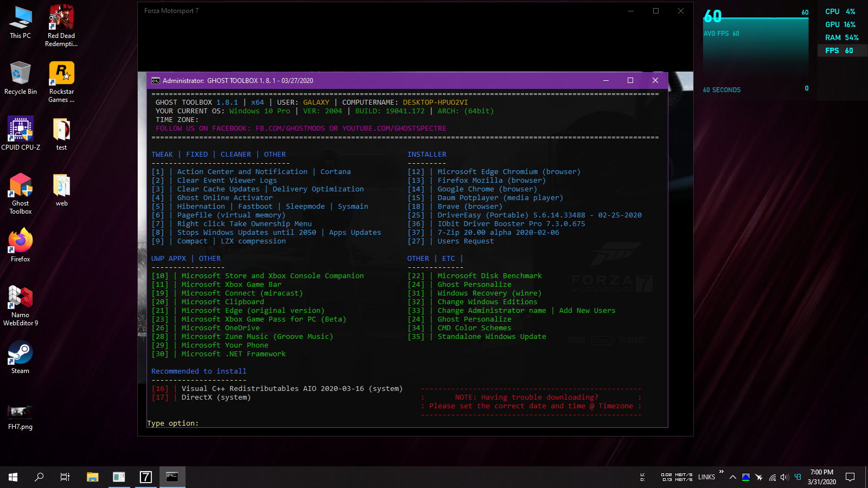The height and width of the screenshot is (488, 868).
Task: Open the clock showing 7:00 PM
Action: [x=822, y=477]
